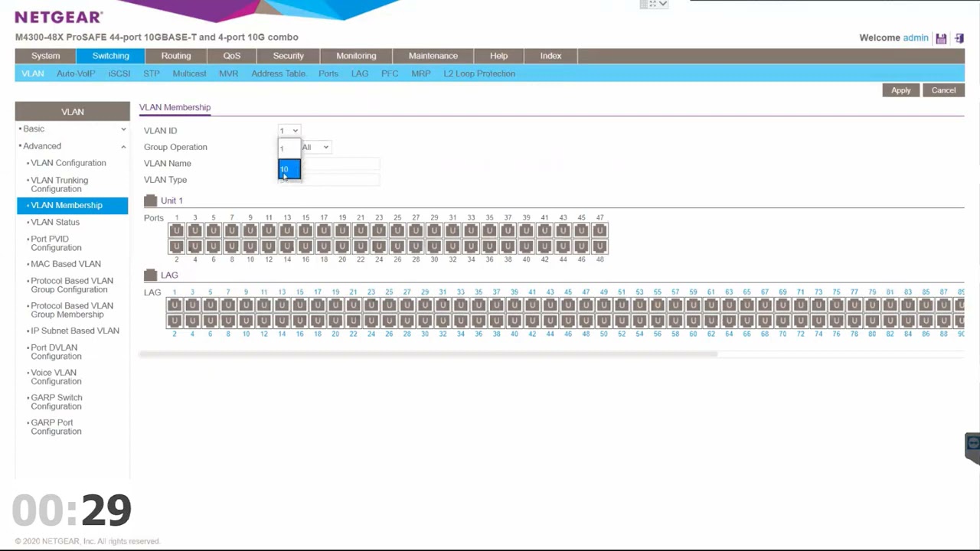Click the logout door icon
The width and height of the screenshot is (980, 551).
pyautogui.click(x=959, y=38)
